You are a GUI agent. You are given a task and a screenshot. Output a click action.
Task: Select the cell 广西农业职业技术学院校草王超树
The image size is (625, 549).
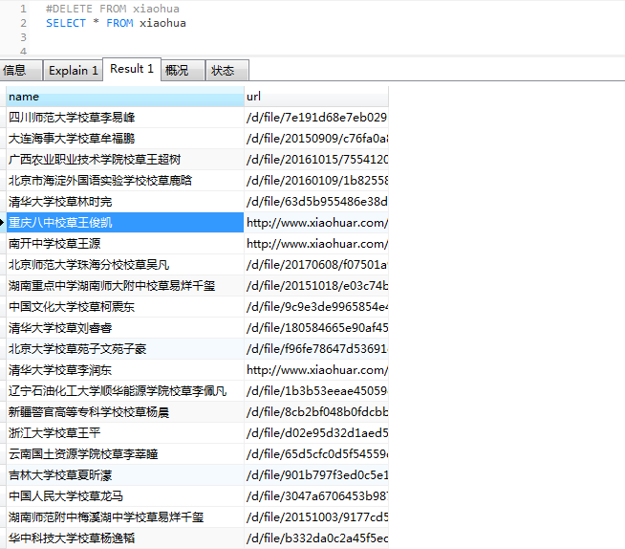[125, 159]
